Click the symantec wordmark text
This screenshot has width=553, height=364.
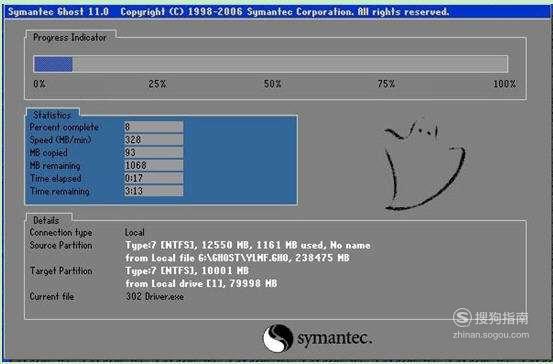click(x=335, y=339)
